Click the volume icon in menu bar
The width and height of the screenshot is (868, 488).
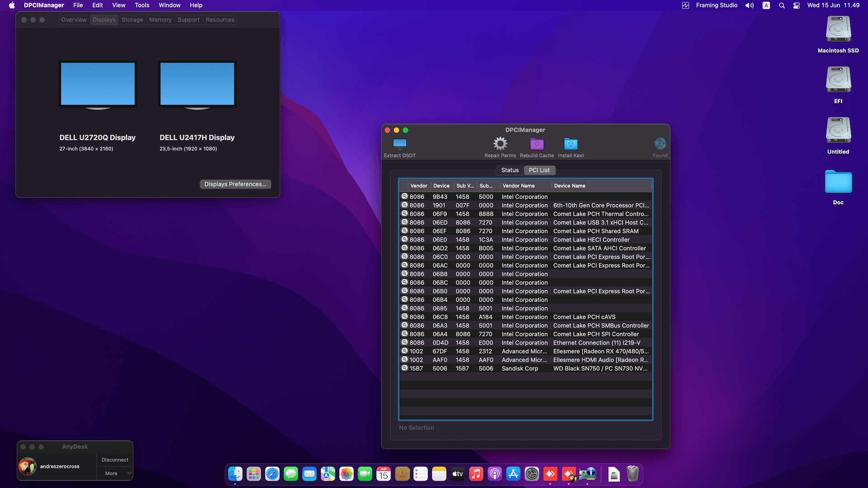750,5
